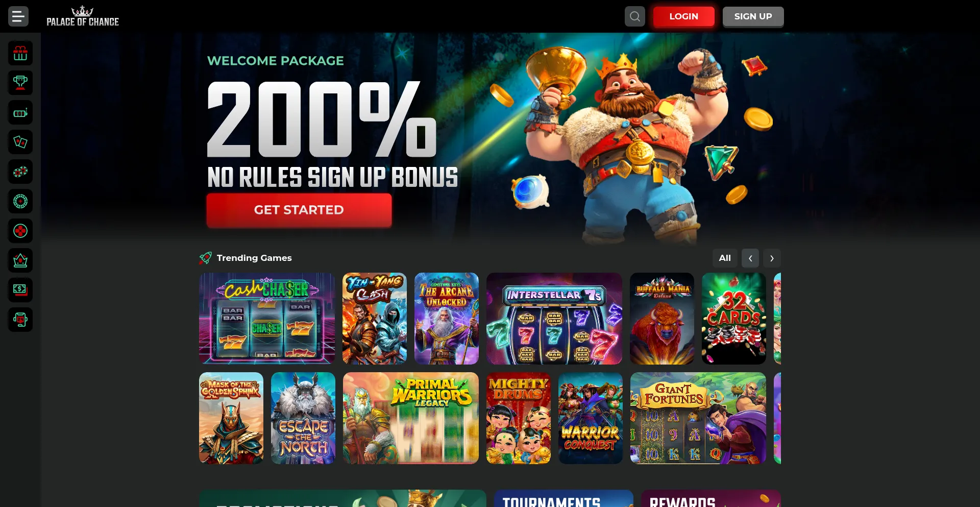Viewport: 980px width, 507px height.
Task: Open the trophy tournaments icon
Action: (x=20, y=83)
